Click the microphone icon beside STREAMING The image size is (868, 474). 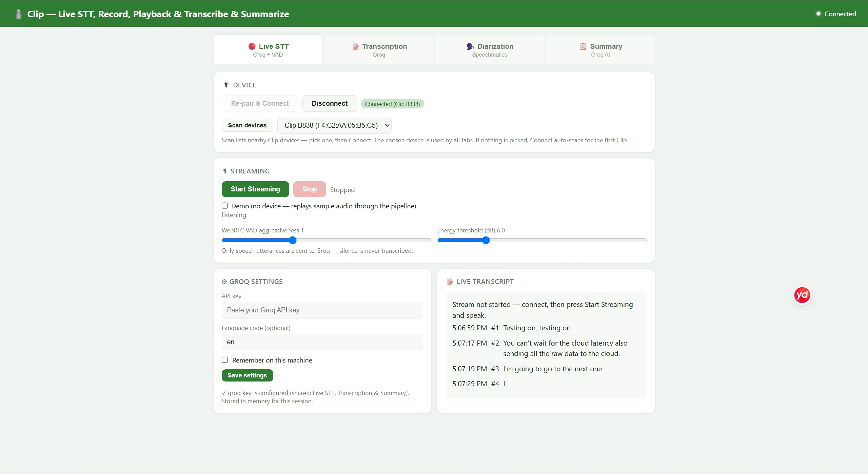click(x=225, y=171)
